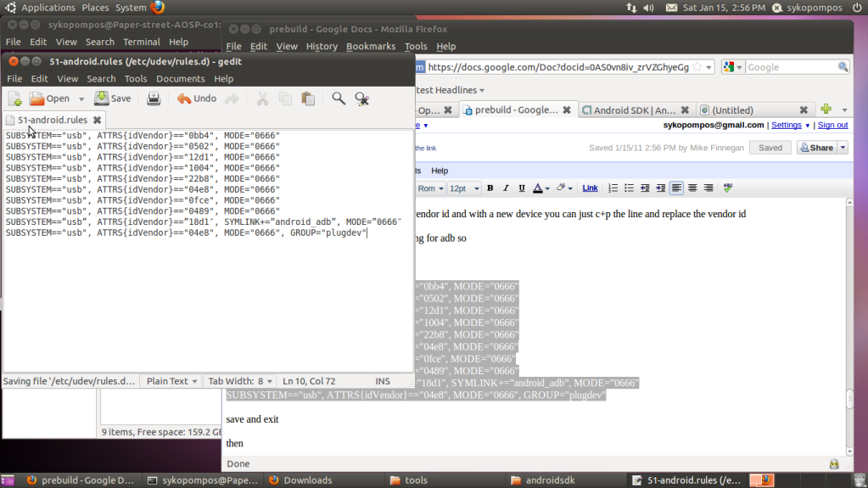Image resolution: width=868 pixels, height=488 pixels.
Task: Click the decrease indent icon
Action: pos(645,188)
